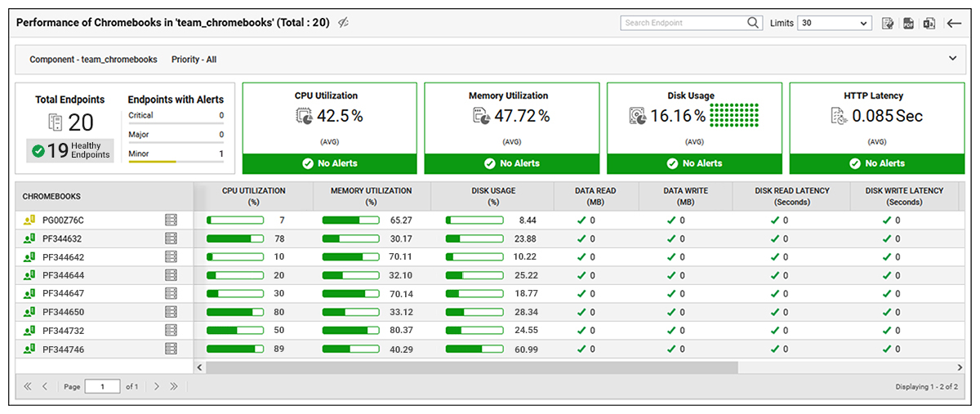
Task: Toggle the visibility icon beside the title
Action: pyautogui.click(x=344, y=23)
